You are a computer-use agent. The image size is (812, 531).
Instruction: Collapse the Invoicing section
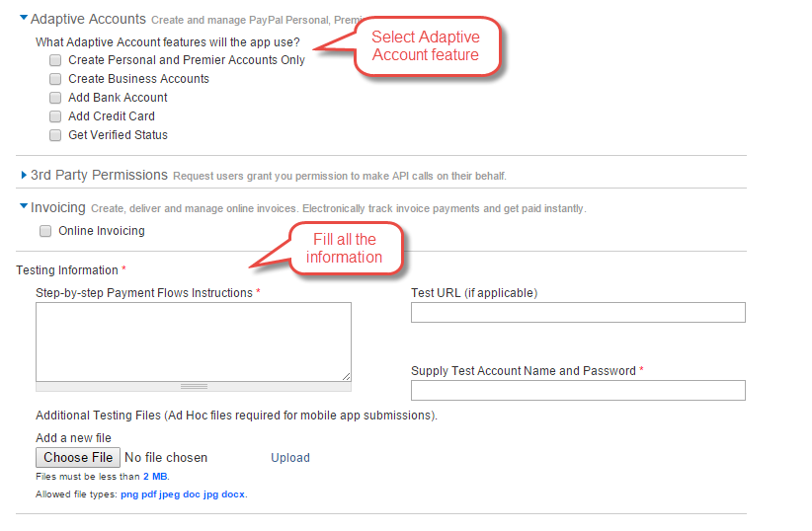point(24,208)
